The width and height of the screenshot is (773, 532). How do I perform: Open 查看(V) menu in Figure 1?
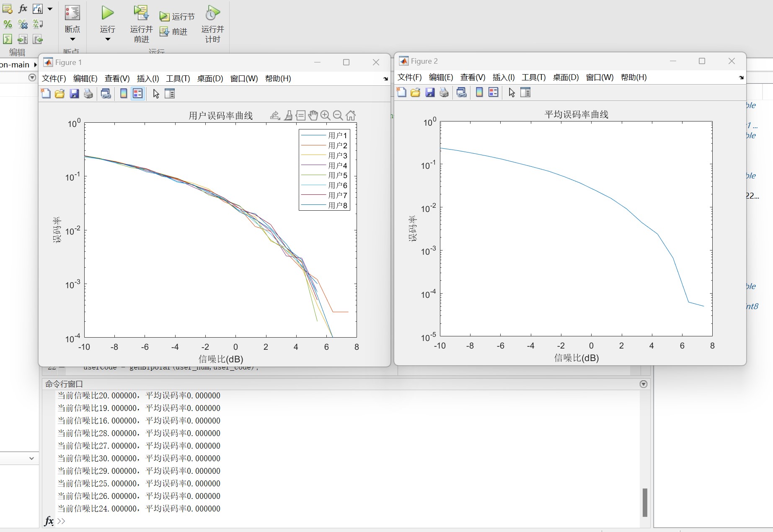pos(117,78)
